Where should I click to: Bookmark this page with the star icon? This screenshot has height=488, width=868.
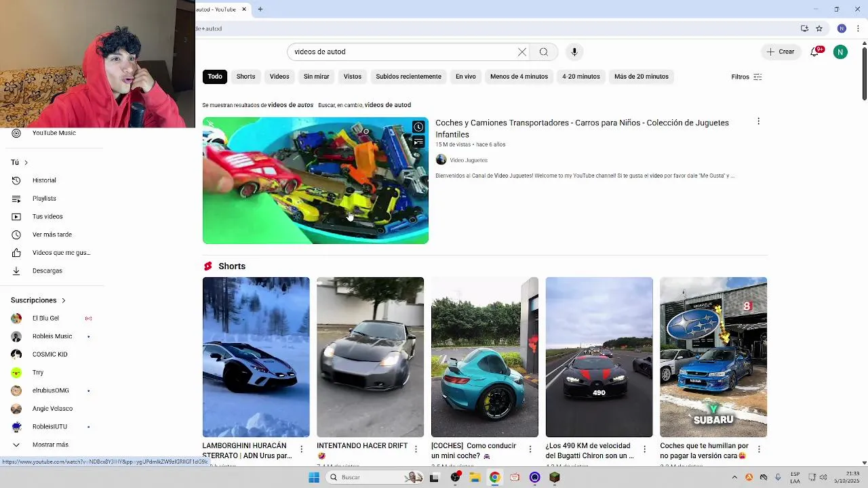click(819, 28)
